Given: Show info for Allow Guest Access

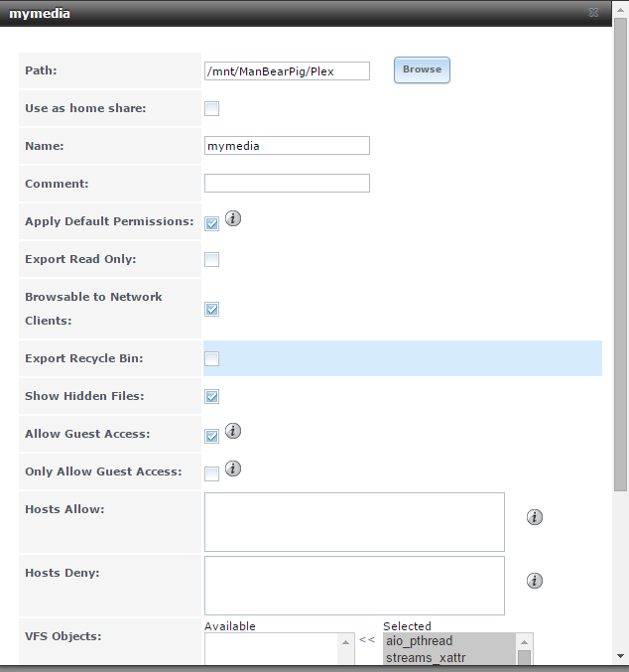Looking at the screenshot, I should 233,431.
